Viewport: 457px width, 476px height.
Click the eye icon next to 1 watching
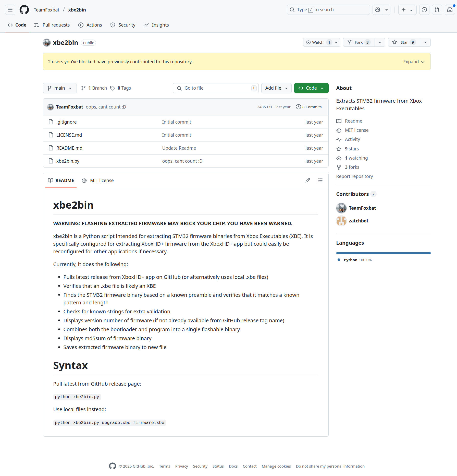pos(339,158)
